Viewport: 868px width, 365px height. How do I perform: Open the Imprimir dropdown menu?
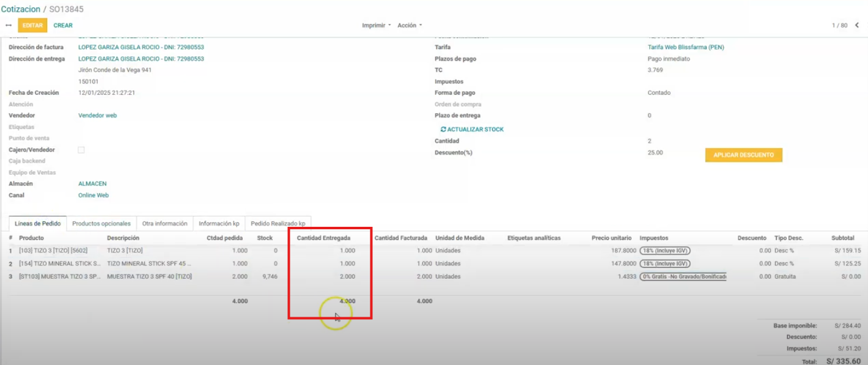(376, 26)
